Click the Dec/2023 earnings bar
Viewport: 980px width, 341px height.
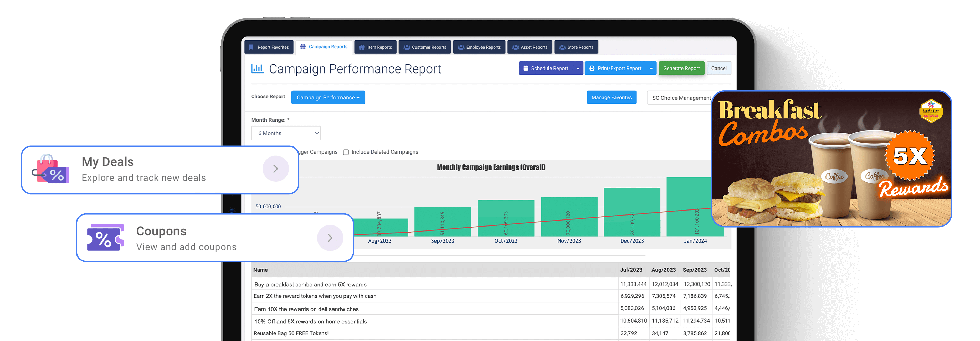[x=632, y=212]
